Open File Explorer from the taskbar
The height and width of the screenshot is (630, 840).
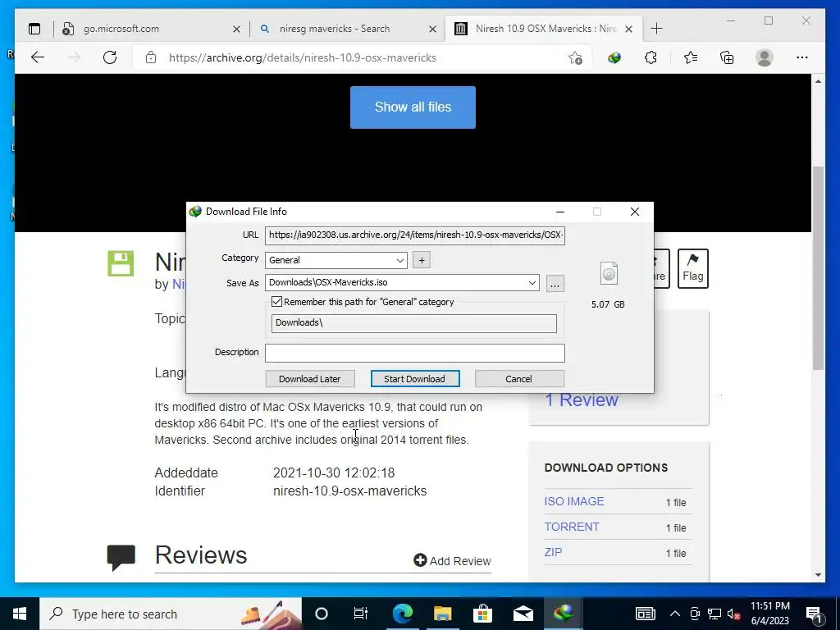point(443,614)
